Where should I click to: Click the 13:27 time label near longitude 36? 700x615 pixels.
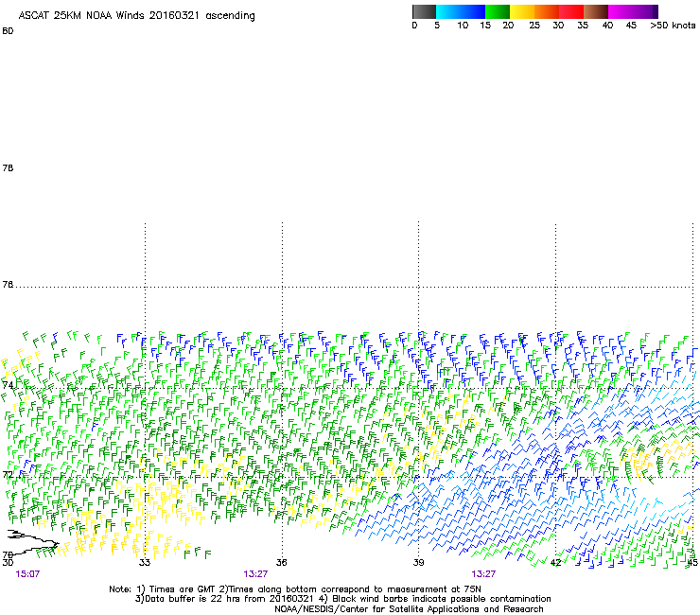click(x=255, y=574)
